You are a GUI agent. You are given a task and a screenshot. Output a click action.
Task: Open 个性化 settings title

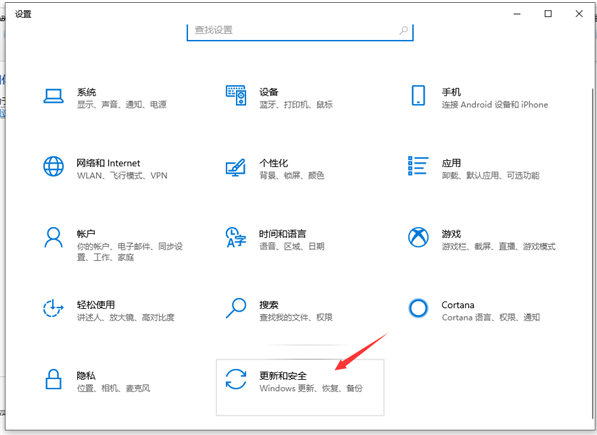point(274,163)
